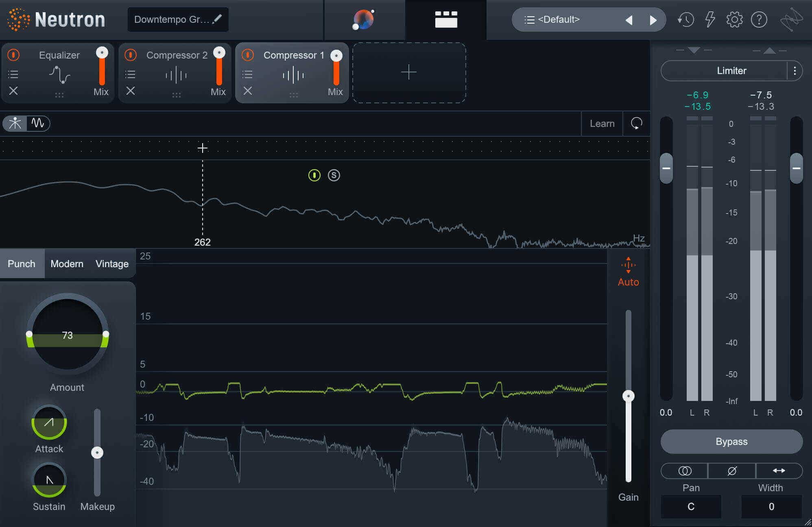Add a new module in the empty slot
812x527 pixels.
[409, 72]
